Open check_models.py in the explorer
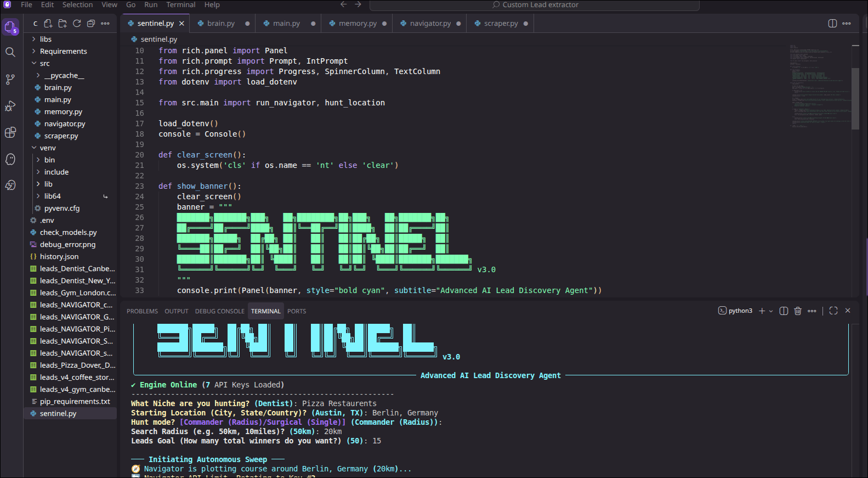 tap(70, 232)
